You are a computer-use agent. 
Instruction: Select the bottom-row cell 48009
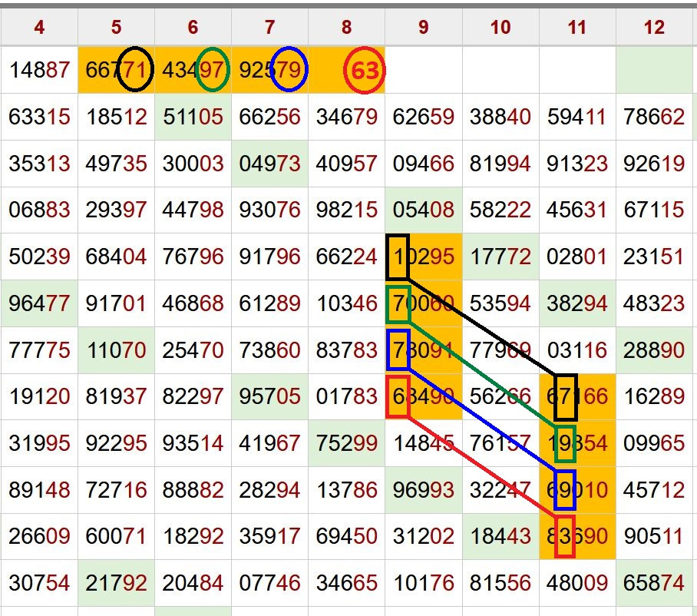[577, 583]
